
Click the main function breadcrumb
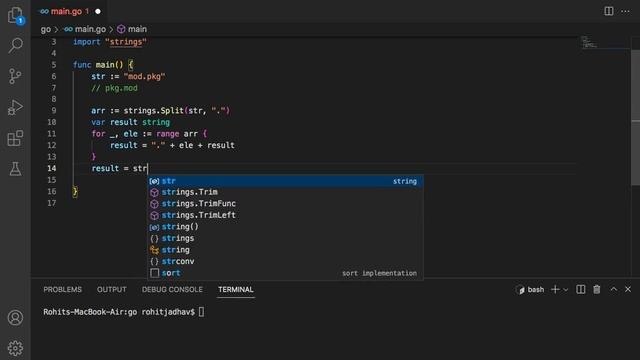[x=132, y=29]
